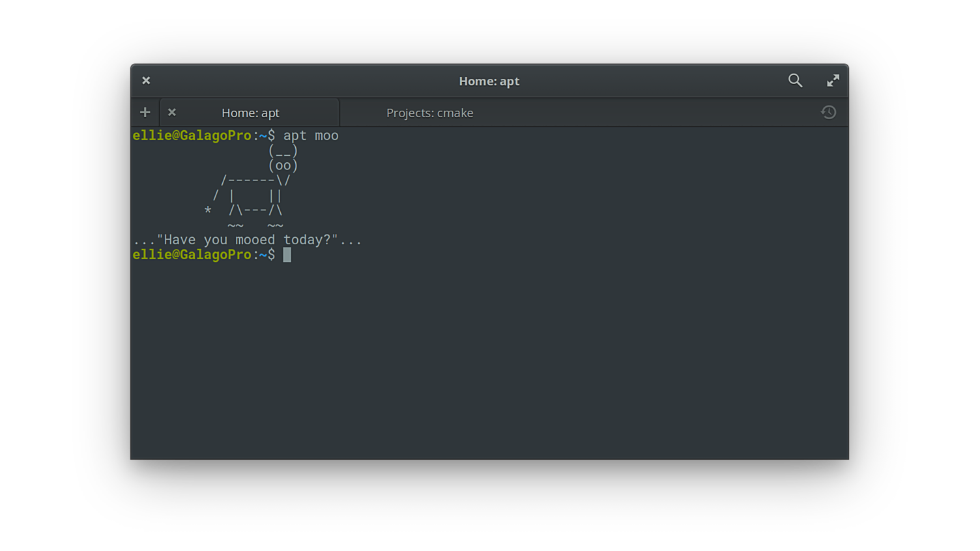Click the asterisk at the cow's tail
Image resolution: width=980 pixels, height=551 pixels.
click(x=208, y=211)
